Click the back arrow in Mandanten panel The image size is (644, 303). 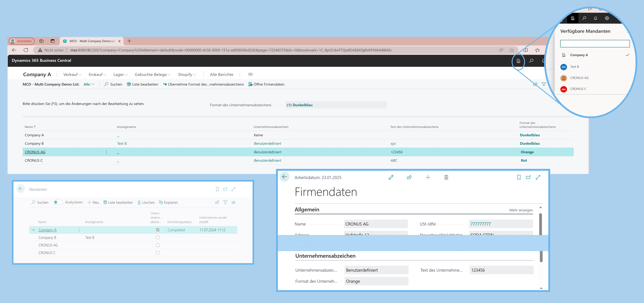point(21,189)
